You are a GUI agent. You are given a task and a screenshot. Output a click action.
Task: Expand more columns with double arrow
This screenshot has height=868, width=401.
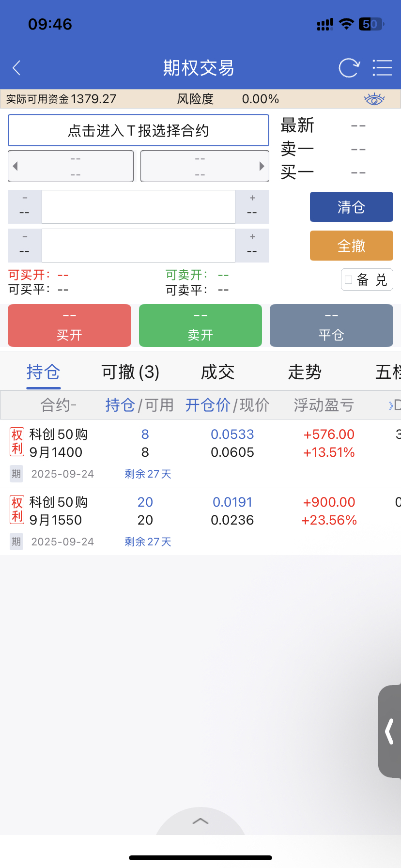click(391, 405)
